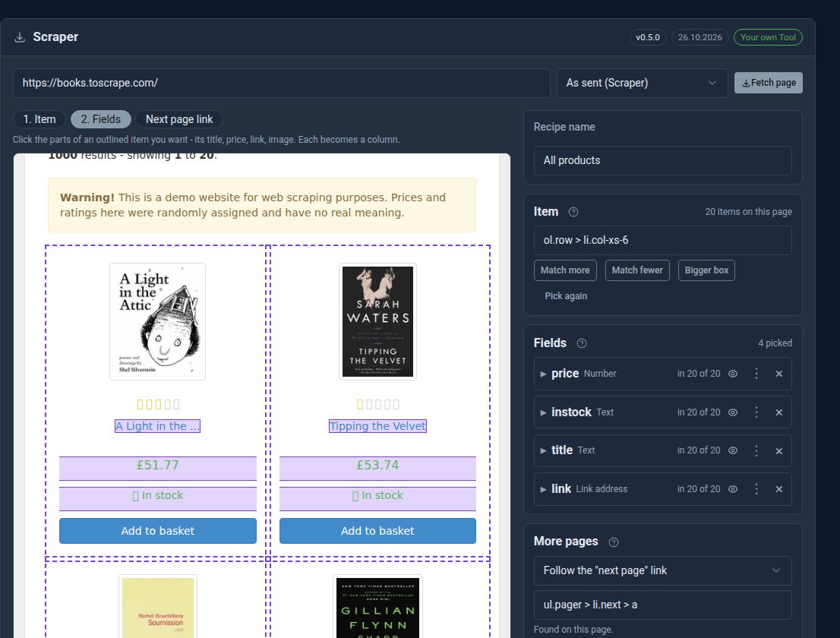This screenshot has height=638, width=840.
Task: Select the '2. Fields' step tab
Action: pos(101,119)
